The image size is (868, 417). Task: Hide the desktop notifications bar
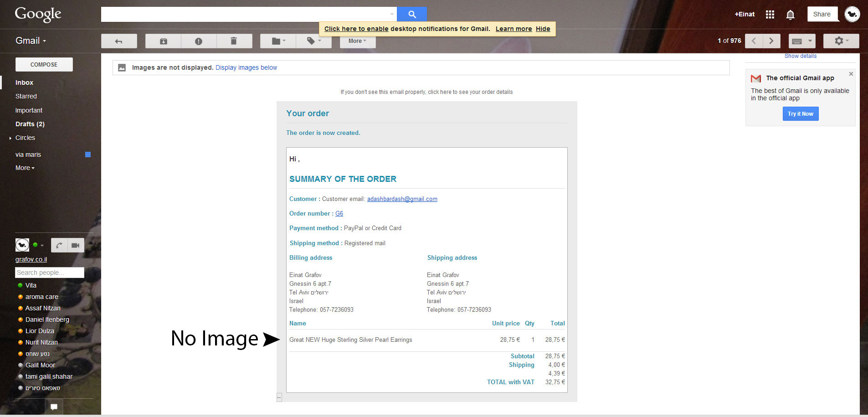click(x=543, y=29)
